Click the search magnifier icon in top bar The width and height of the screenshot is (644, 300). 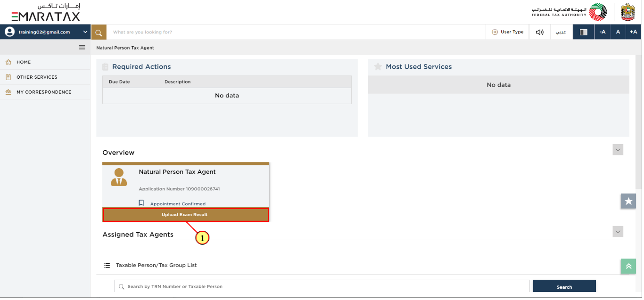99,32
